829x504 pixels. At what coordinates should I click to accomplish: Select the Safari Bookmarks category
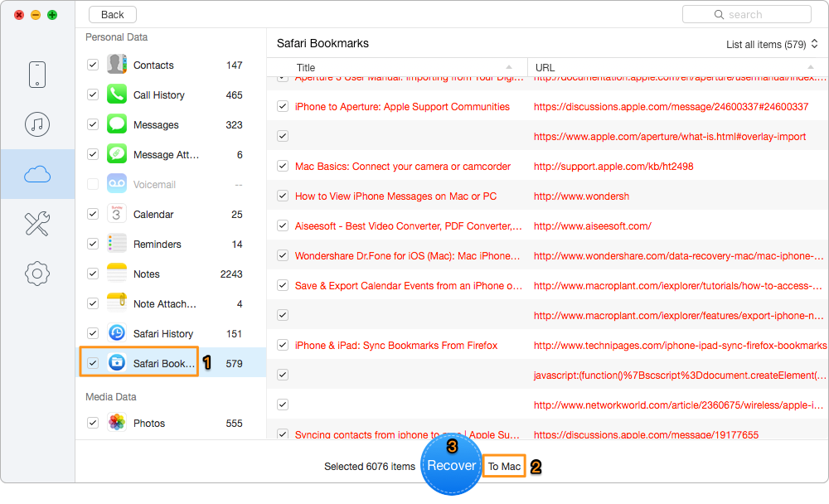[x=170, y=363]
